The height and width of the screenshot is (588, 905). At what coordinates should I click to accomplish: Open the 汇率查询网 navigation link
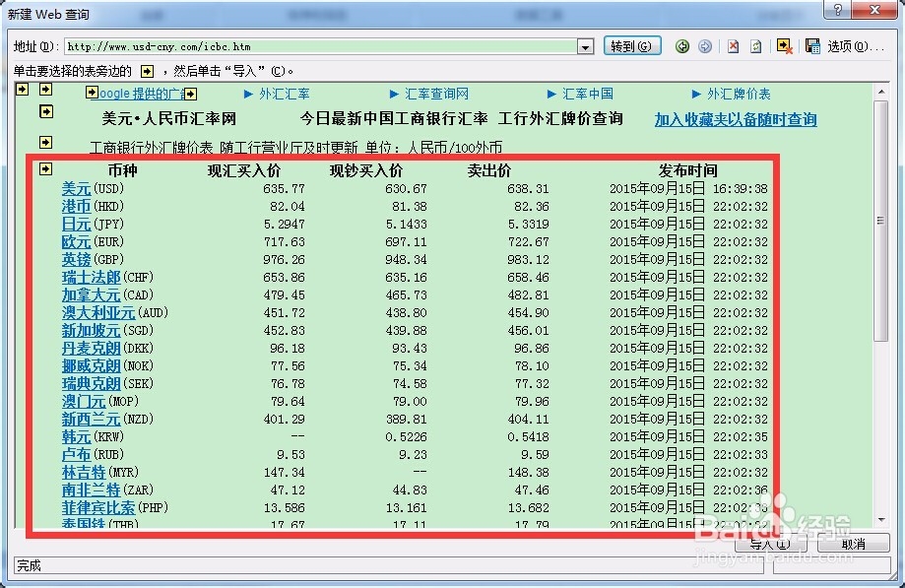(x=436, y=94)
